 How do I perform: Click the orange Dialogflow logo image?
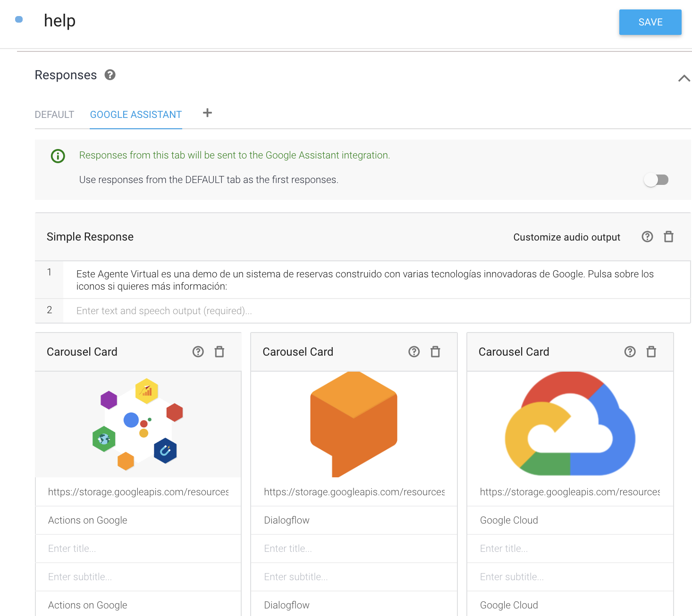pyautogui.click(x=354, y=425)
